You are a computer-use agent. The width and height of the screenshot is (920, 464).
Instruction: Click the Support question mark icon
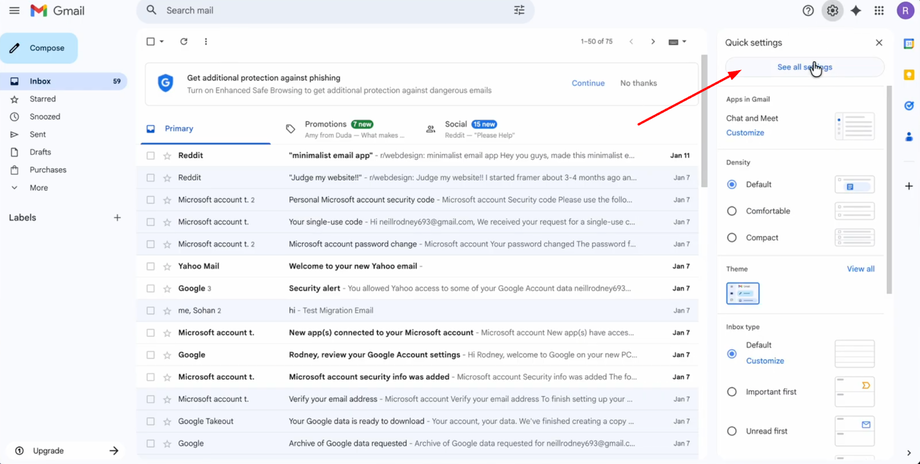[808, 11]
